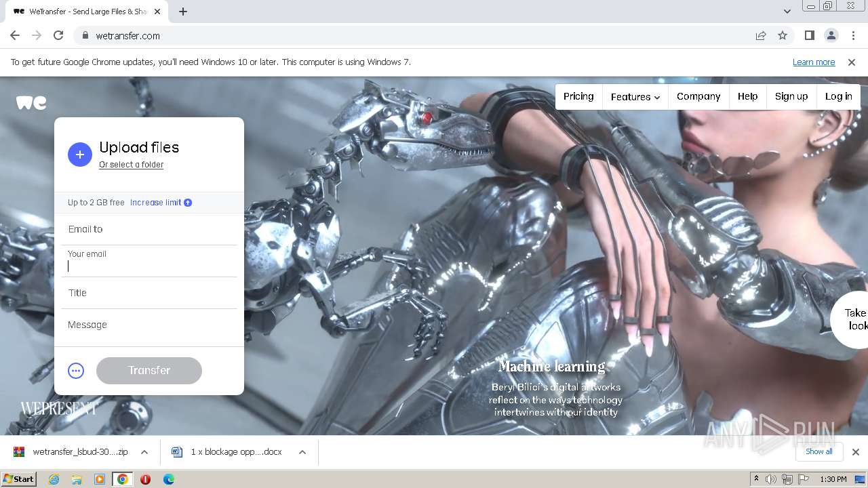Close the WeTransfer browser tab

[157, 12]
